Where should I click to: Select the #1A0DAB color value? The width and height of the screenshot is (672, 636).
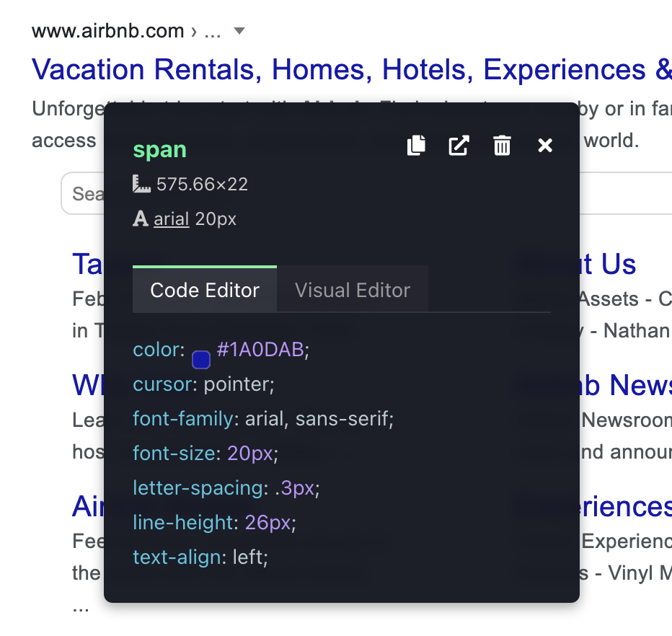[260, 350]
